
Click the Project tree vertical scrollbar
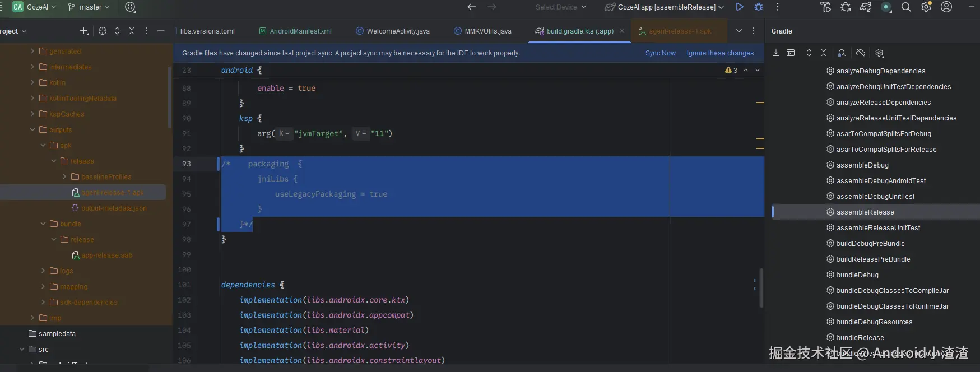(x=170, y=97)
